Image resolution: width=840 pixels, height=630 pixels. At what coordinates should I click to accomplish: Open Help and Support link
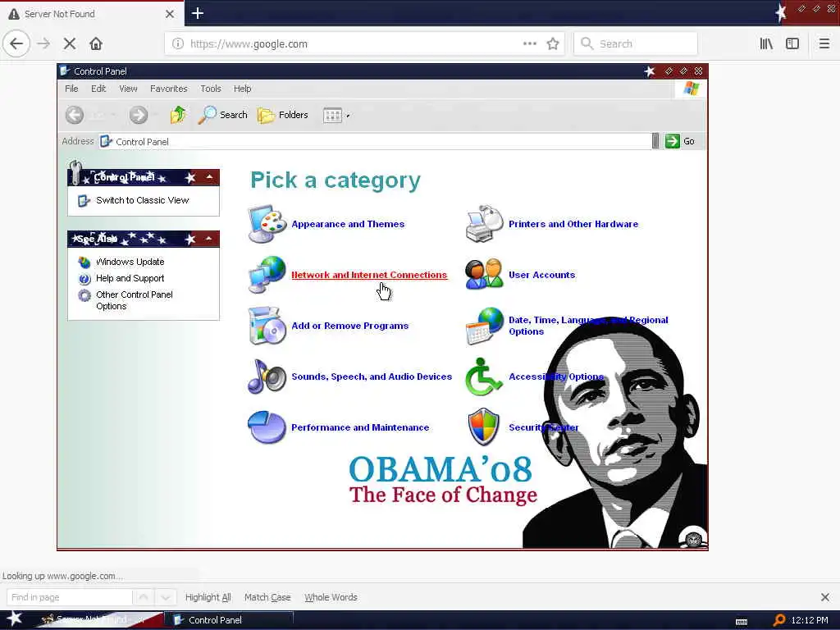pos(130,278)
